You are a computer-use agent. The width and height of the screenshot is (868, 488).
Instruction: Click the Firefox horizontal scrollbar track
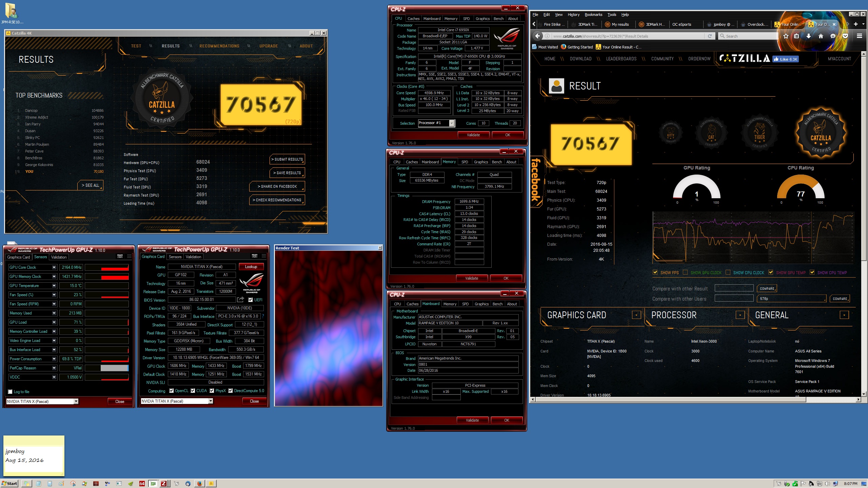(x=831, y=400)
